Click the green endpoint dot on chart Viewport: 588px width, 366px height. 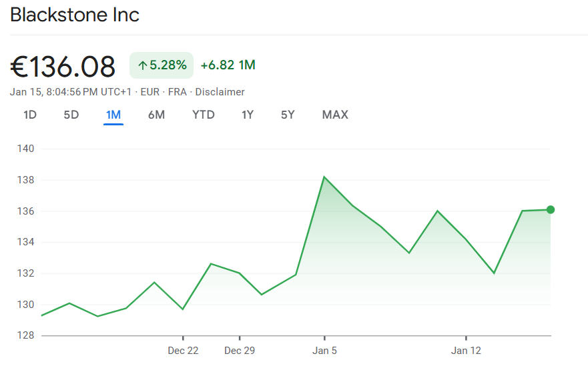[x=550, y=210]
